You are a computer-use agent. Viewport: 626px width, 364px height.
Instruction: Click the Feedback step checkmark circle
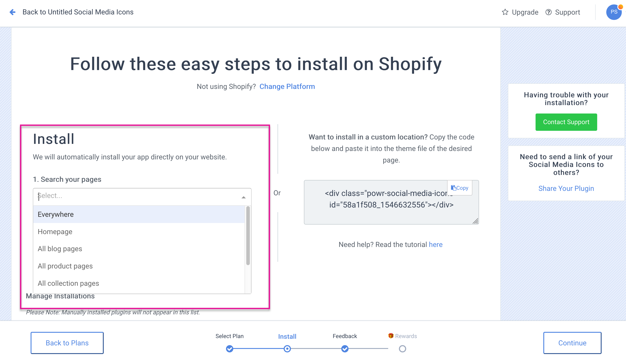345,349
